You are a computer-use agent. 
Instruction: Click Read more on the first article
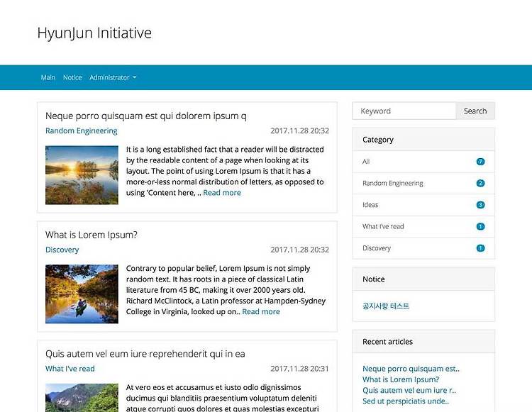pos(222,193)
